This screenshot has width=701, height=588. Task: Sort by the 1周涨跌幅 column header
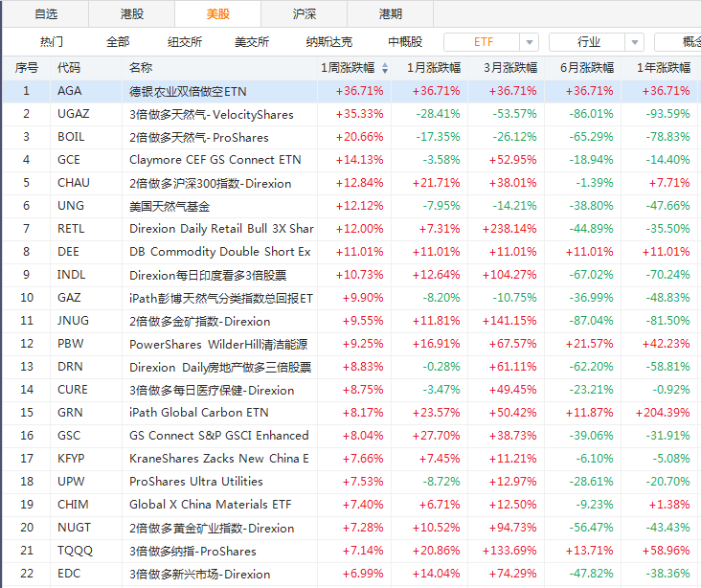tap(348, 68)
